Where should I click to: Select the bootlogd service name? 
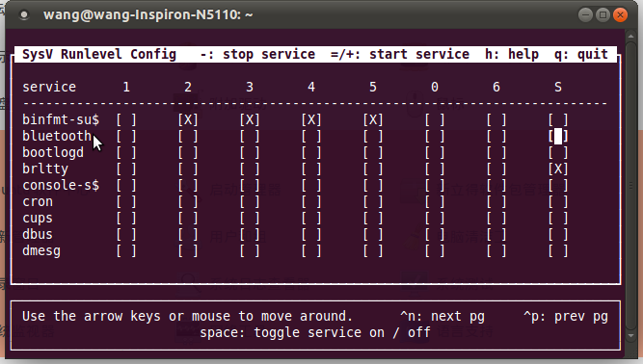[53, 152]
